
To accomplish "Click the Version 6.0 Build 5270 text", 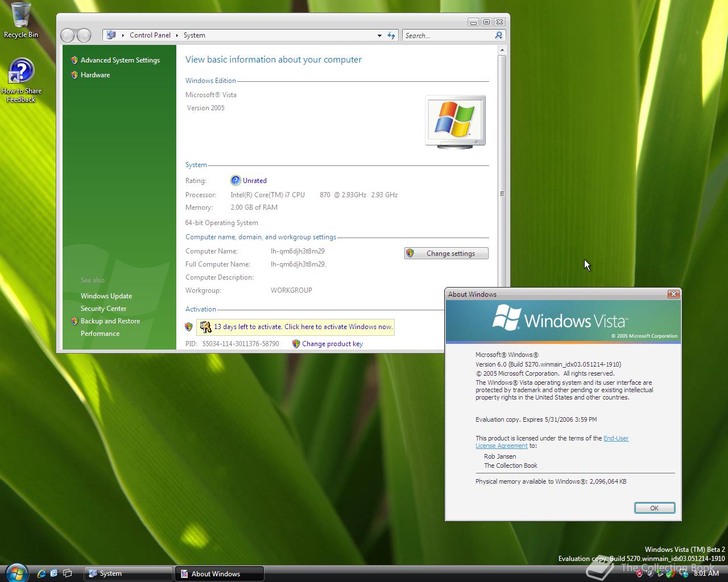I will tap(548, 364).
